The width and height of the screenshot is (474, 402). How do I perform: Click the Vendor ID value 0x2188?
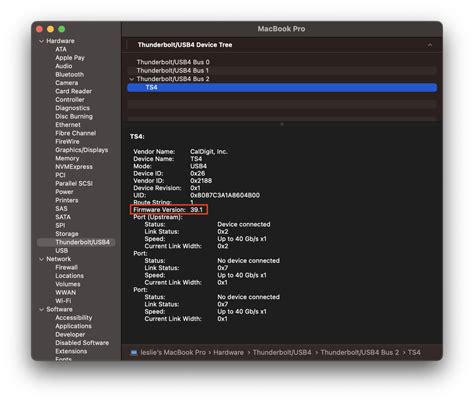coord(201,181)
